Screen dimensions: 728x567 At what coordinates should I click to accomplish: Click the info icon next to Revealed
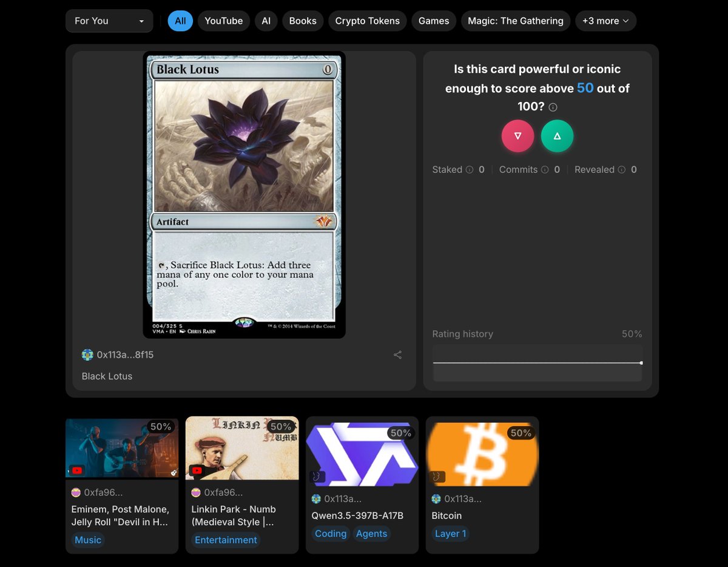tap(621, 170)
